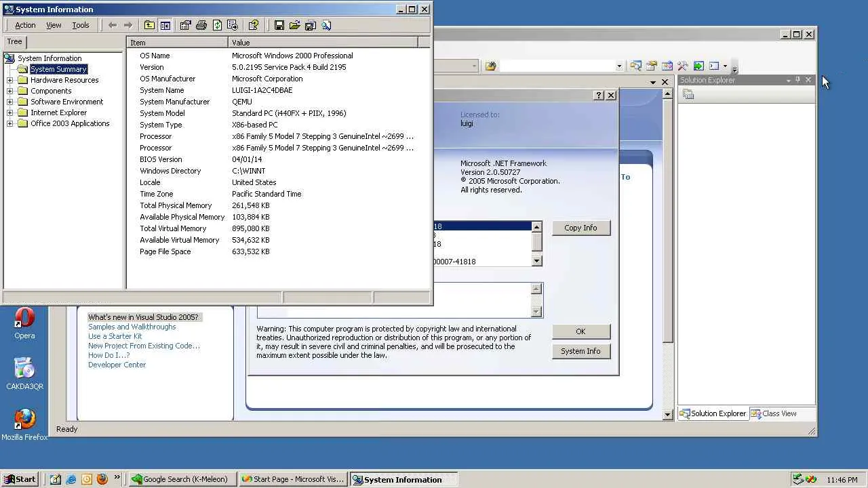Image resolution: width=868 pixels, height=488 pixels.
Task: Expand the Office 2003 Applications tree node
Action: (x=9, y=123)
